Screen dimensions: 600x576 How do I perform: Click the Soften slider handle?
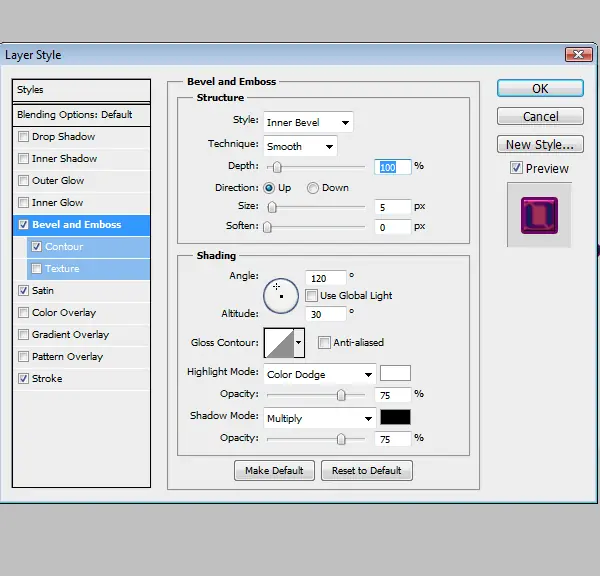[x=267, y=227]
